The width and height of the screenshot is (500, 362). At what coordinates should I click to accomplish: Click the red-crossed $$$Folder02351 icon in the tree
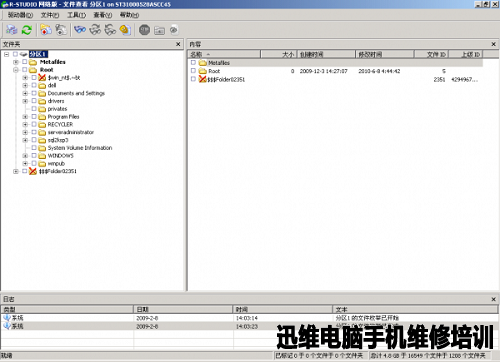(x=33, y=171)
